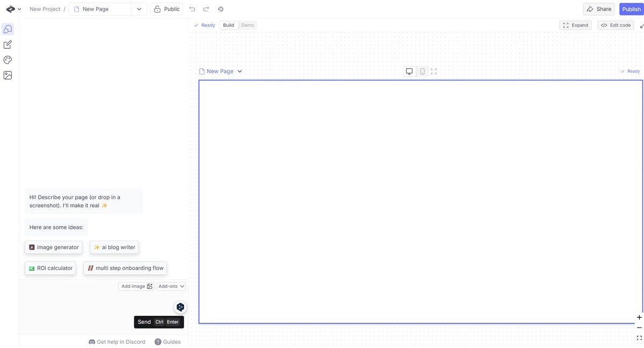Toggle Build mode
Viewport: 644px width, 348px height.
click(229, 25)
